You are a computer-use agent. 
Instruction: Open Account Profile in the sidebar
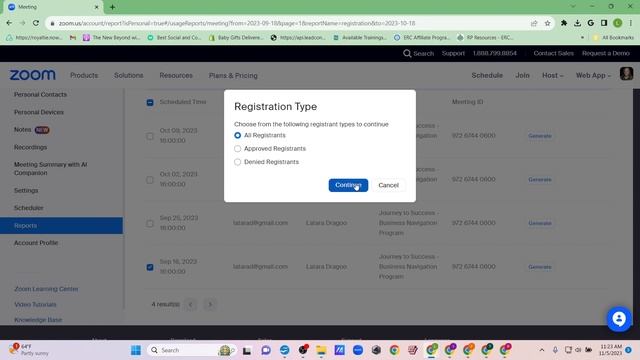[36, 243]
